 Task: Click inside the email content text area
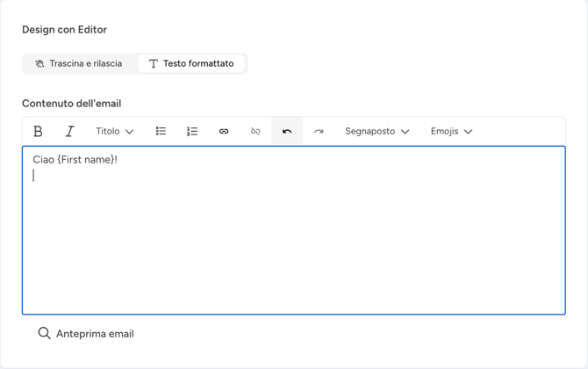293,246
